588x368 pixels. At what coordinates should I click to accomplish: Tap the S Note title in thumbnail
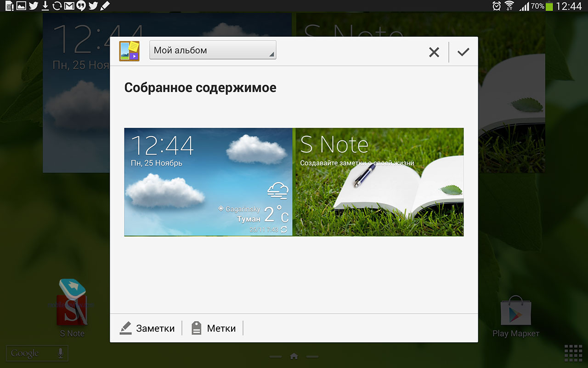[334, 144]
